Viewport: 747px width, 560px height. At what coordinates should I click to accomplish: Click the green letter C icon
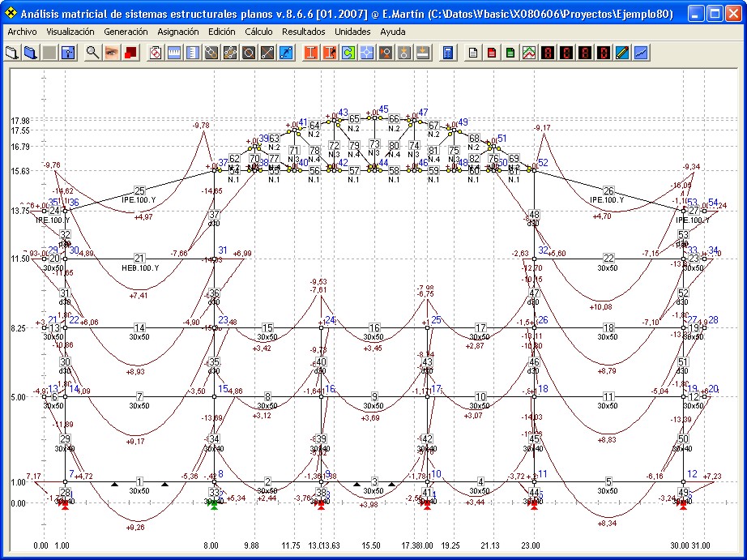[348, 53]
